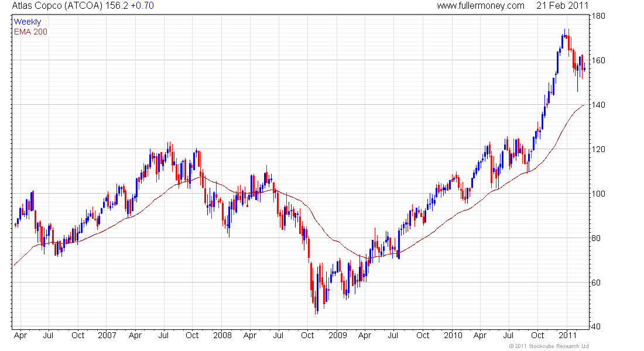
Task: Click the price value 156.2 in the title
Action: click(x=117, y=6)
